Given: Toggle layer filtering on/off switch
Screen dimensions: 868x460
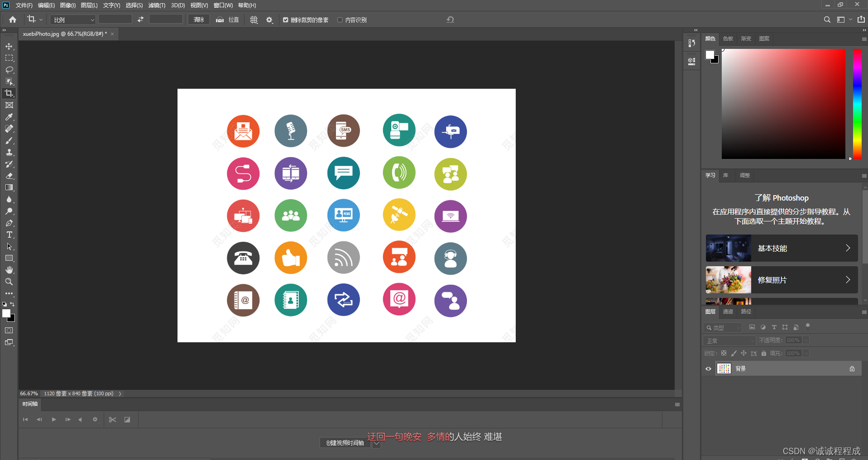Looking at the screenshot, I should click(x=807, y=326).
